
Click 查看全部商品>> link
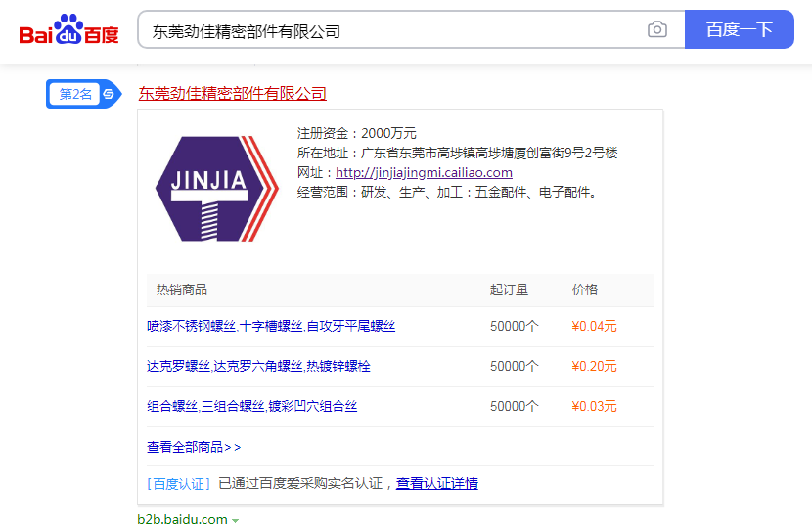194,447
